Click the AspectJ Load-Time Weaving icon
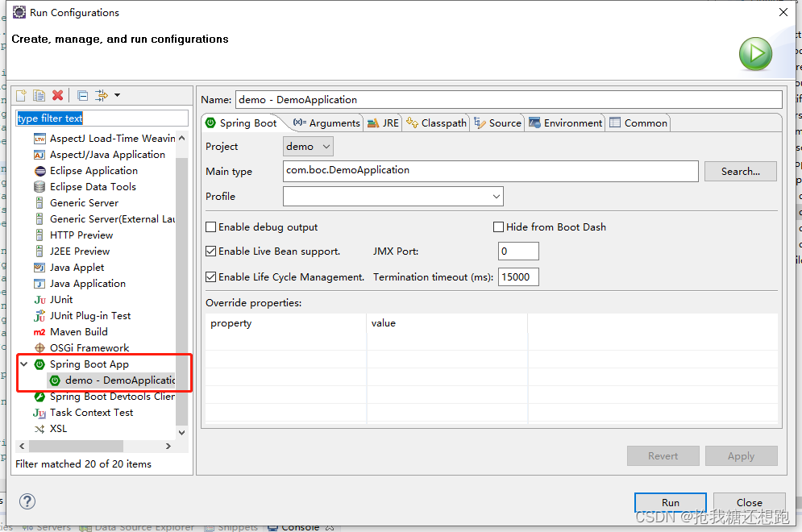 (x=39, y=139)
